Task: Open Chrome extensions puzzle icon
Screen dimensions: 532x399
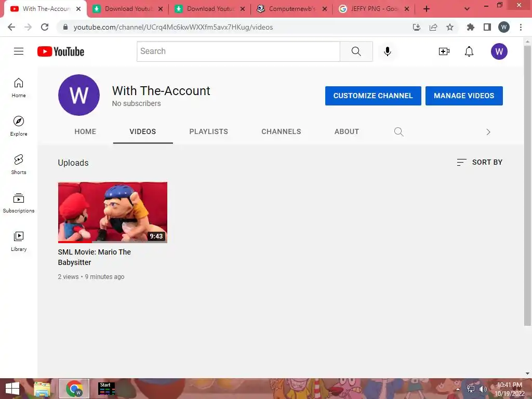Action: click(470, 27)
